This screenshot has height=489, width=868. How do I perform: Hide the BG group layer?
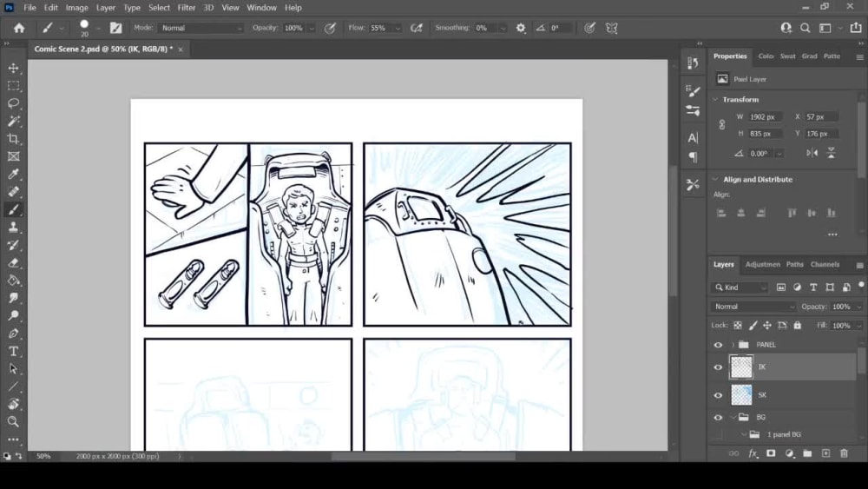click(718, 418)
